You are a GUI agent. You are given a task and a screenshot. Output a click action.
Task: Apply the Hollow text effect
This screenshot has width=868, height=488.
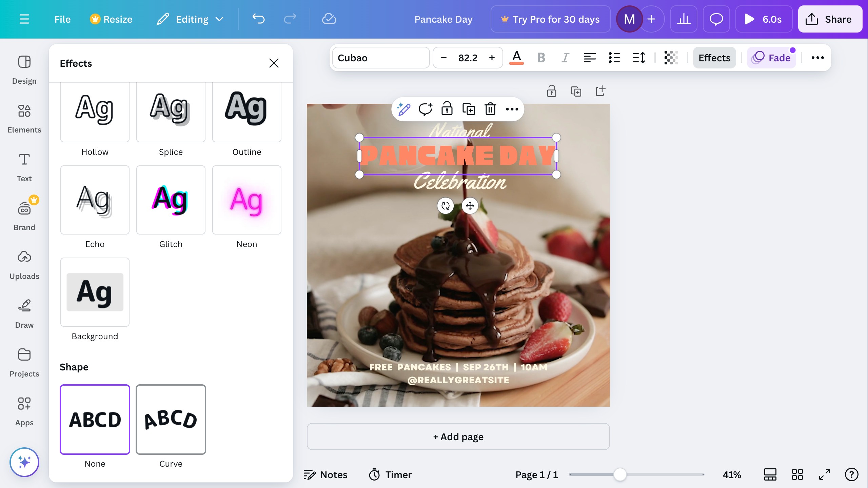click(x=95, y=112)
